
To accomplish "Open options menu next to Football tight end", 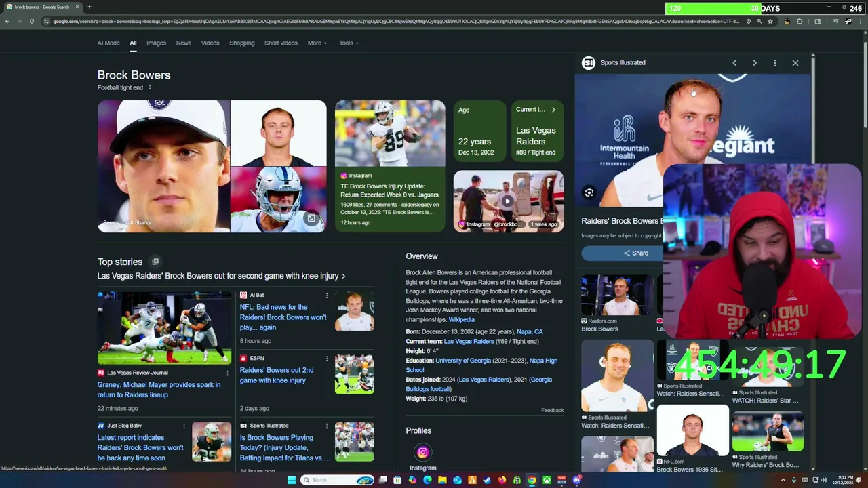I will 150,87.
